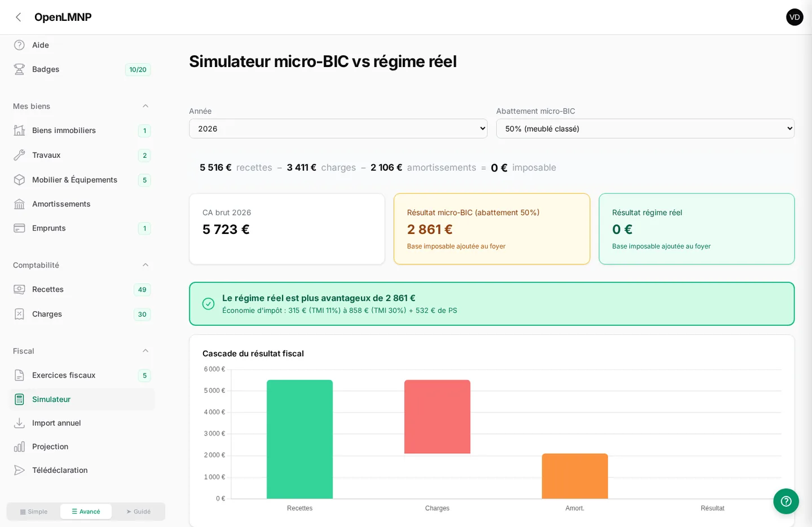The image size is (812, 527).
Task: Open the VD user avatar menu
Action: click(795, 17)
